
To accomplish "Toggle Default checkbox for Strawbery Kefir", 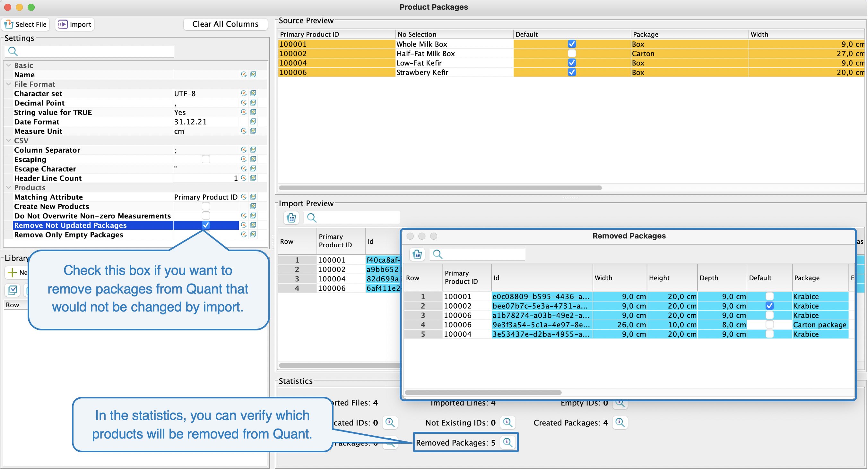I will [572, 72].
